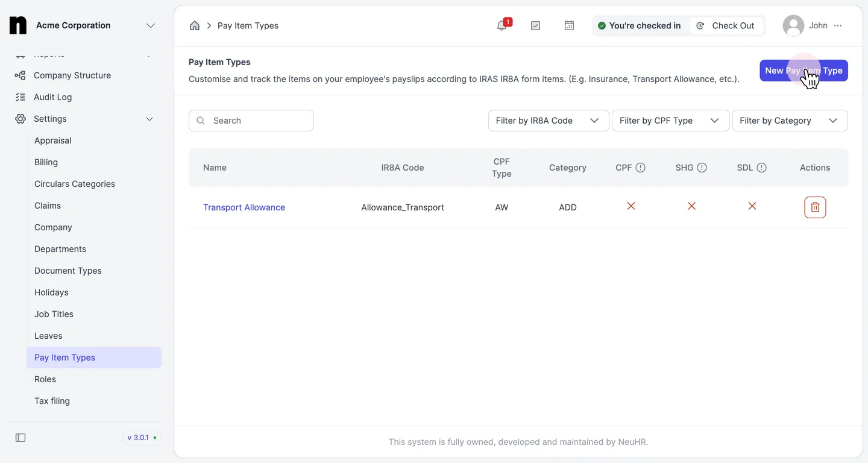This screenshot has height=463, width=868.
Task: Click the Name column header
Action: point(215,168)
